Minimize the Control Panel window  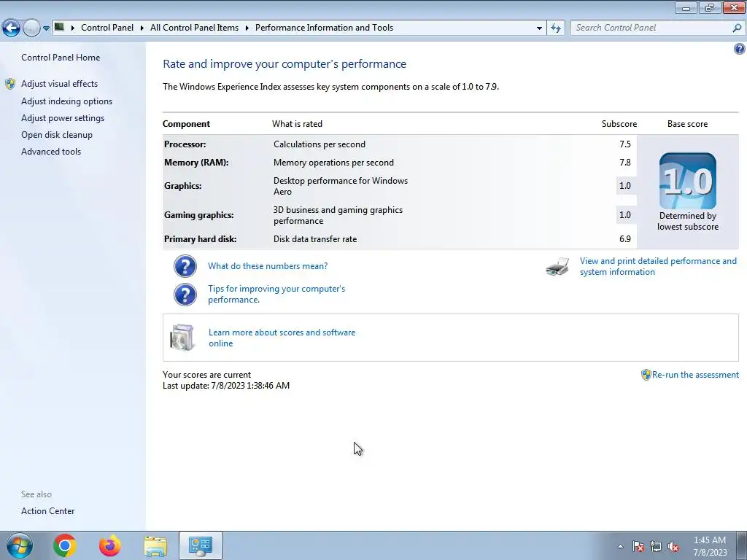686,7
